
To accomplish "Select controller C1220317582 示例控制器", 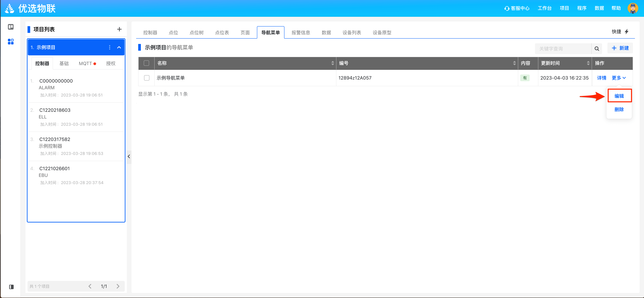I will point(76,146).
